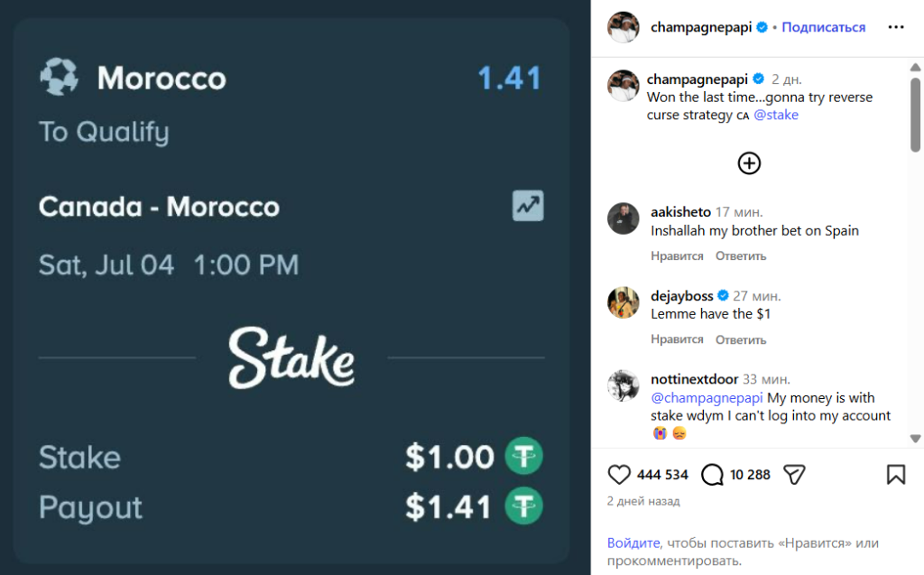Click the Tether coin icon next to $1.00

coord(524,456)
